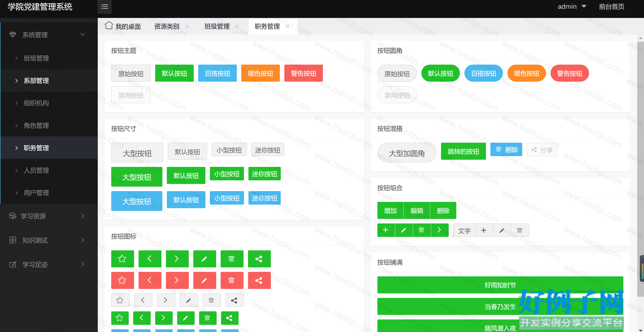Open the admin user dropdown
Image resolution: width=644 pixels, height=332 pixels.
[572, 7]
